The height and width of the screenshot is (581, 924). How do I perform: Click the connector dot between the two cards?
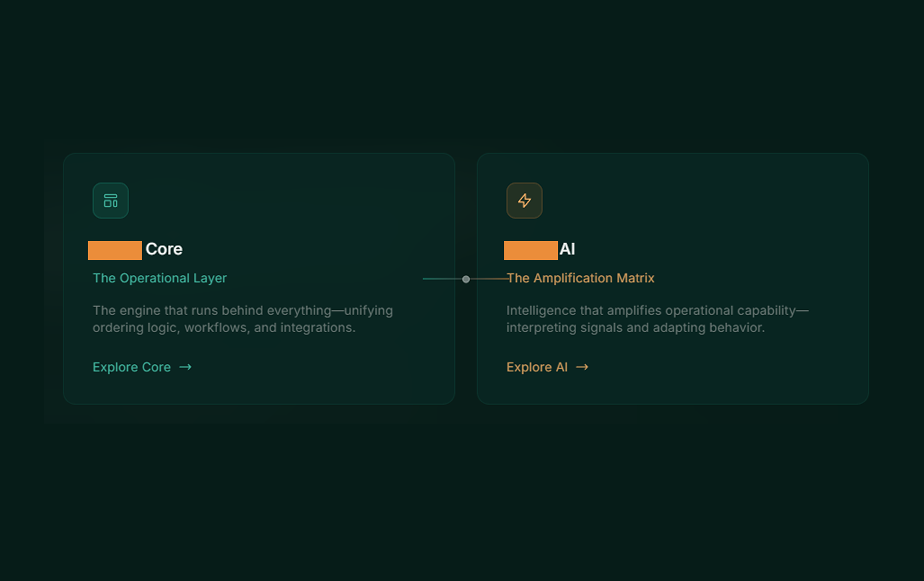pos(466,279)
